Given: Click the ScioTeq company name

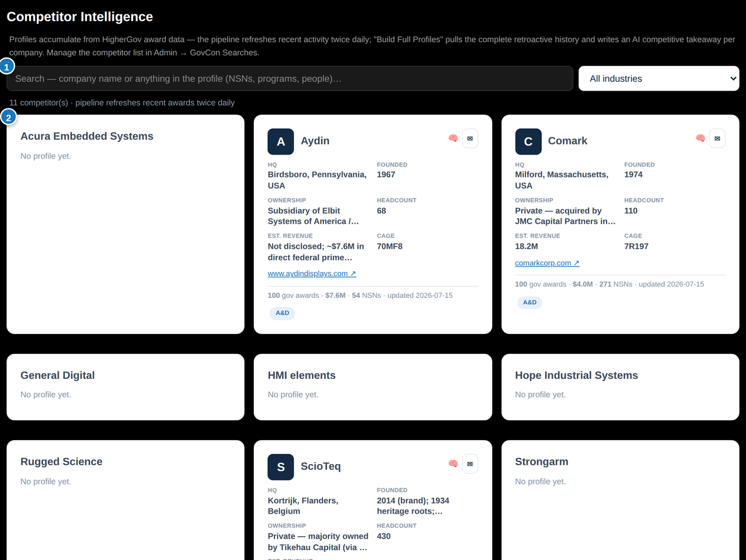Looking at the screenshot, I should pyautogui.click(x=321, y=466).
